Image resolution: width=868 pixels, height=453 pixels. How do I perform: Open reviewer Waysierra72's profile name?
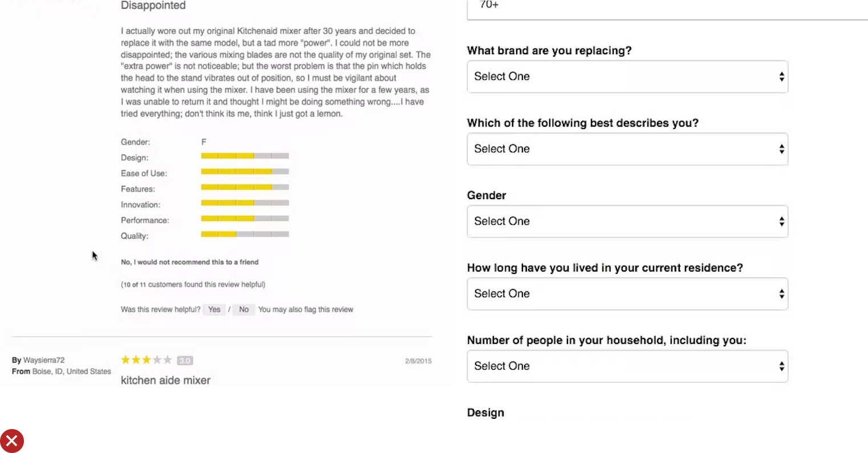click(x=44, y=360)
